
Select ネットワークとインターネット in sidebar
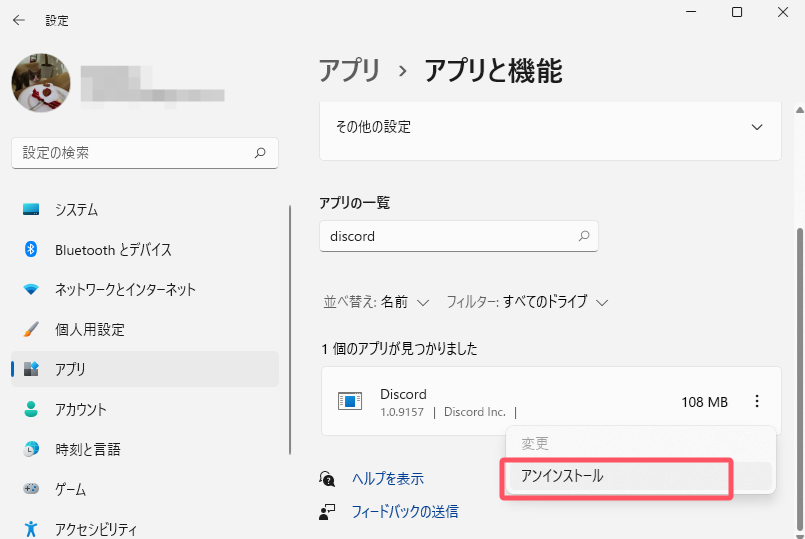coord(125,290)
